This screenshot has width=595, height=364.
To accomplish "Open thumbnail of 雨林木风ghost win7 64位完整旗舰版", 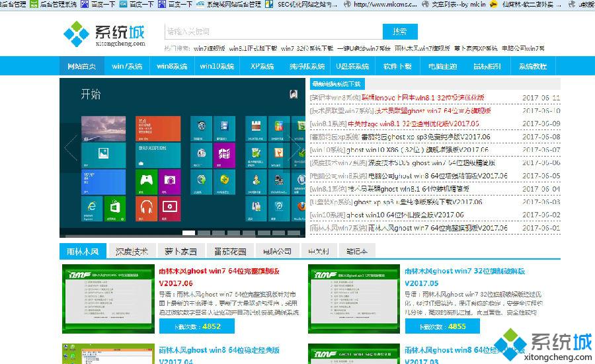I will [108, 299].
